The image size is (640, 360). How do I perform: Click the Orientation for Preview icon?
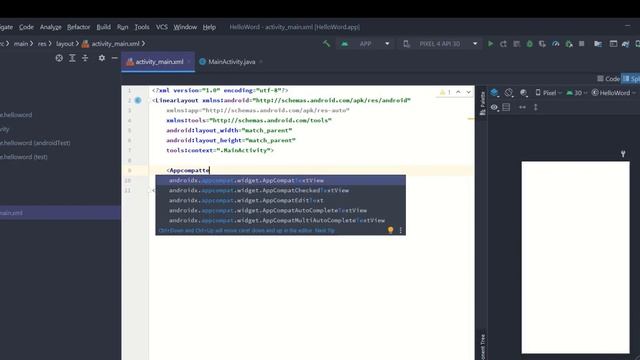(509, 93)
